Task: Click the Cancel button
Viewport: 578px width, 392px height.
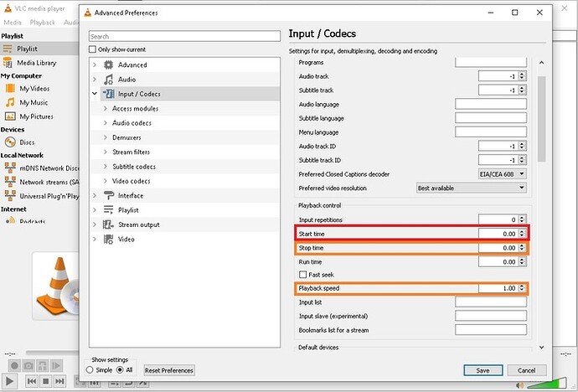Action: click(x=526, y=370)
